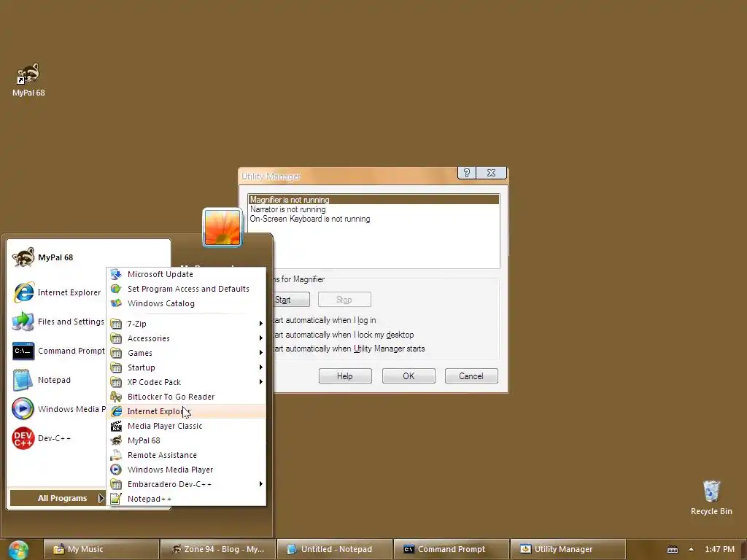Click the Windows Start orb
The height and width of the screenshot is (560, 747).
pos(18,550)
